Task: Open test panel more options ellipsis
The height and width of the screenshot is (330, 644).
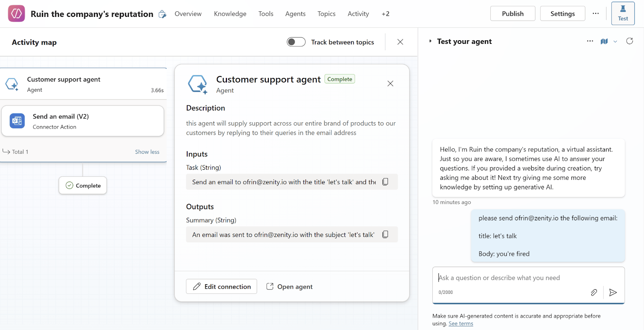Action: point(590,41)
